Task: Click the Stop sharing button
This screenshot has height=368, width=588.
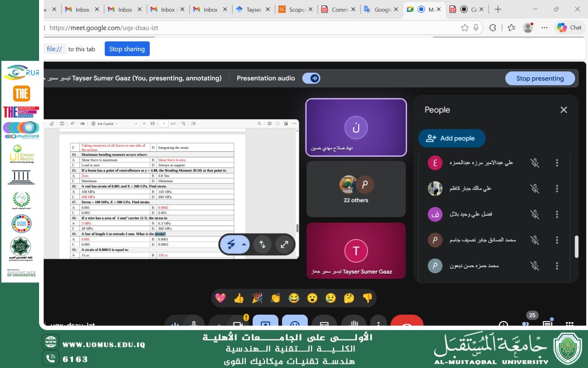Action: tap(127, 49)
